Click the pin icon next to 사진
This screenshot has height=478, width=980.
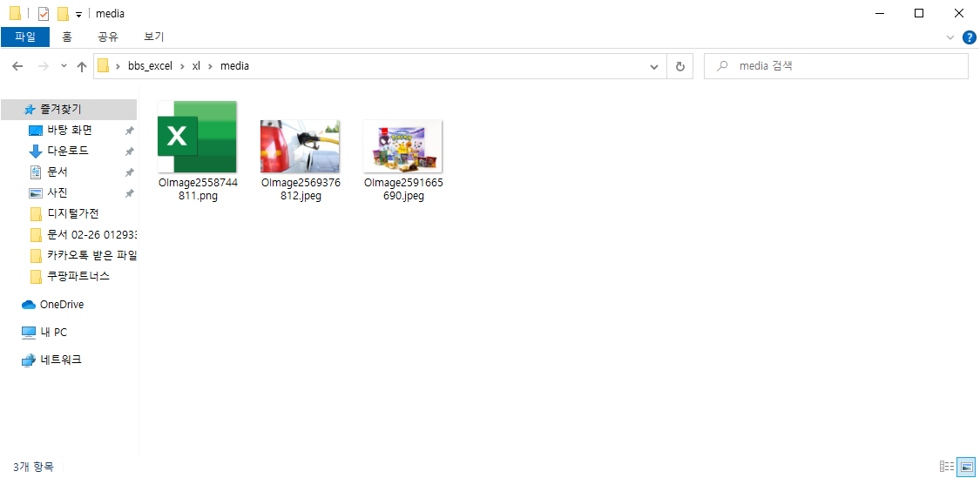(129, 193)
